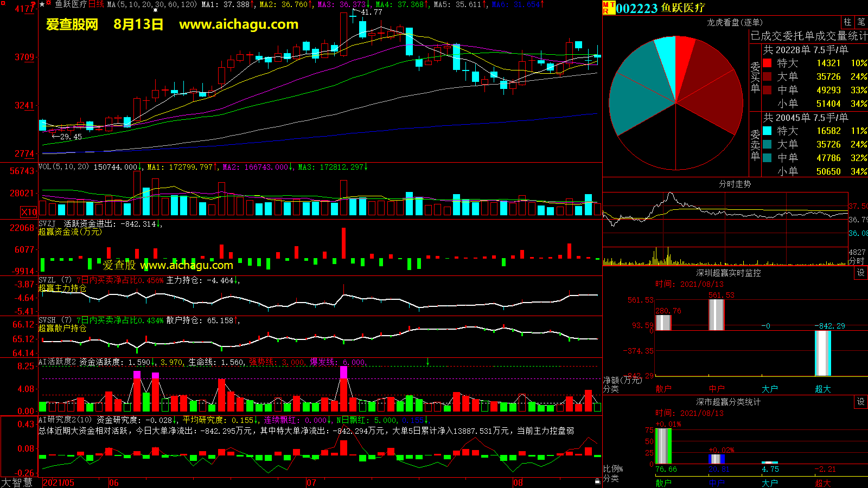Switch 龙虎看盘 to 柱 bar view
868x488 pixels.
[847, 22]
